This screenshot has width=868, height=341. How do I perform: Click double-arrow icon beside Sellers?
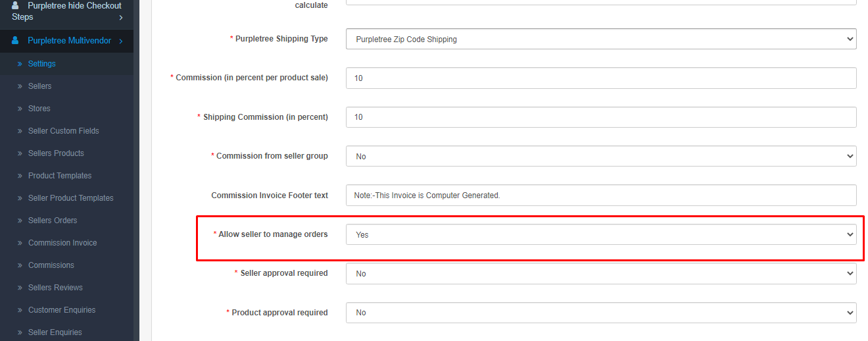click(x=20, y=86)
